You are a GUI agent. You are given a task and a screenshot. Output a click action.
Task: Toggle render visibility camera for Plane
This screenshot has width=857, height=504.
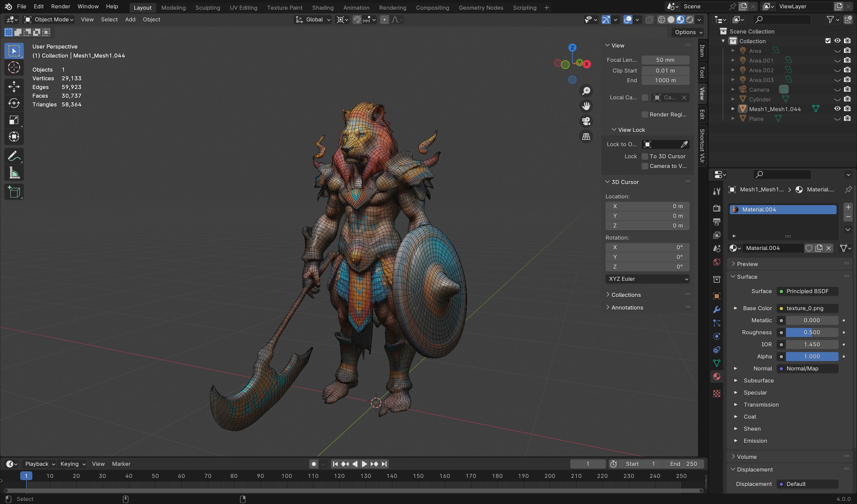847,119
